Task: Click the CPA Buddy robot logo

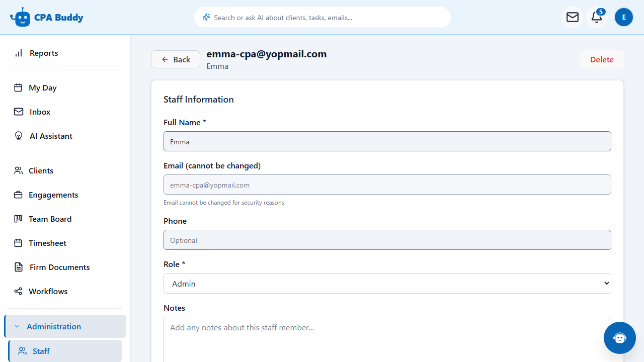Action: coord(20,17)
